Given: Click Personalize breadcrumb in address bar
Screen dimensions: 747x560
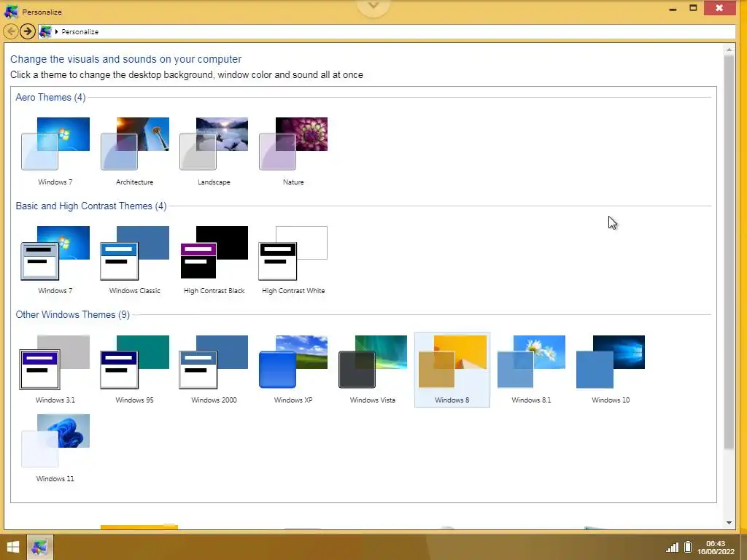Looking at the screenshot, I should tap(80, 32).
